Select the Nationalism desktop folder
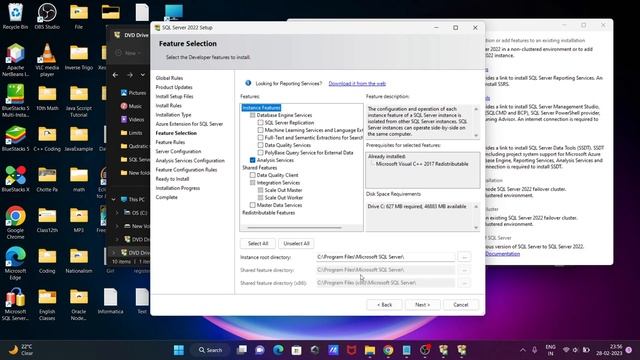The height and width of the screenshot is (360, 640). pos(79,260)
